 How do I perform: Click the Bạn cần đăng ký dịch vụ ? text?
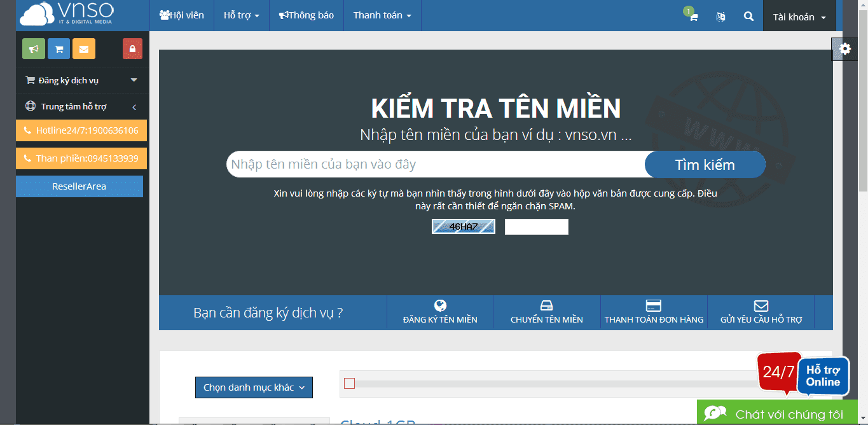coord(268,312)
